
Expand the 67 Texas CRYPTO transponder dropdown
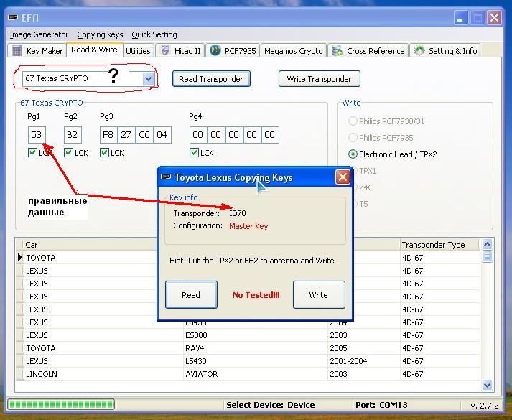click(x=148, y=79)
